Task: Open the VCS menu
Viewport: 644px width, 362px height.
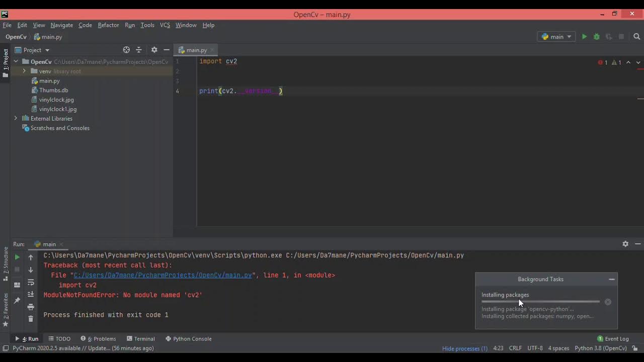Action: tap(165, 25)
